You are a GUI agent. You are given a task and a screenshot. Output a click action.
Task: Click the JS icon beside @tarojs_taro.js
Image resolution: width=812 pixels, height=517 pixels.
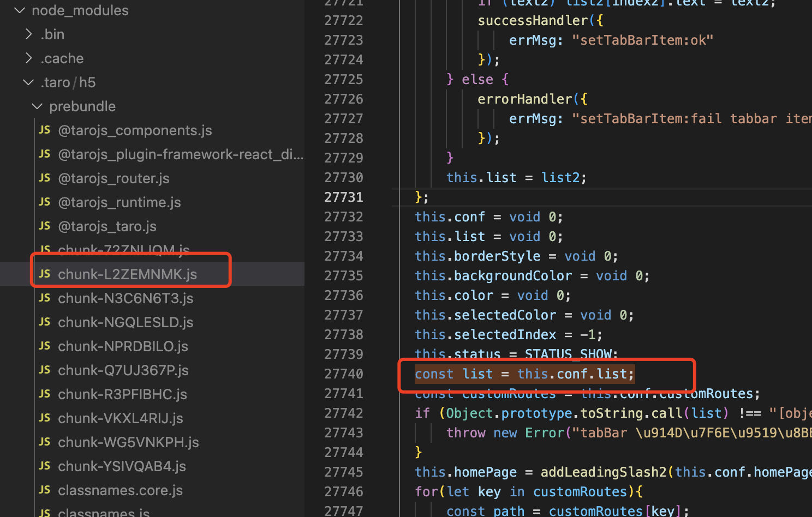pyautogui.click(x=44, y=226)
